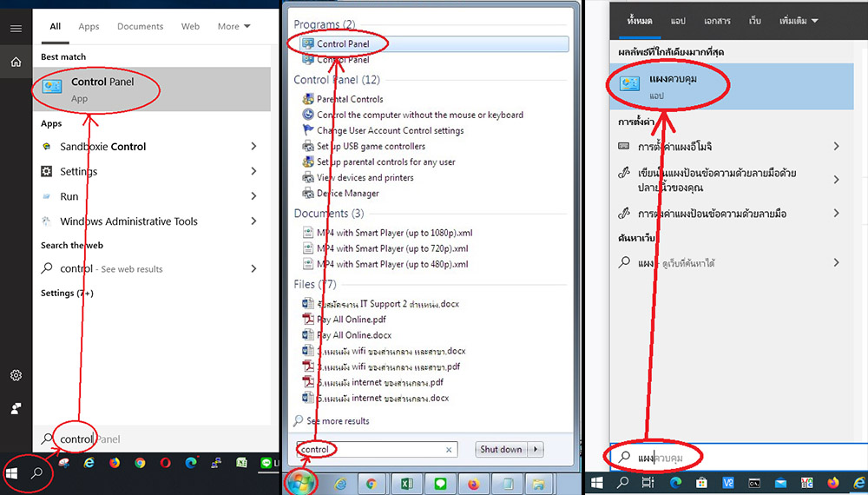Open the Control Panel best match result

[x=152, y=89]
